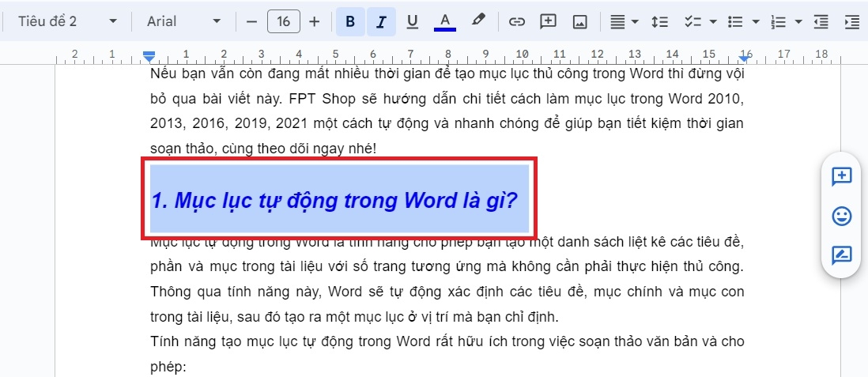Click the checklist icon
Screen dimensions: 868x377
click(x=693, y=21)
